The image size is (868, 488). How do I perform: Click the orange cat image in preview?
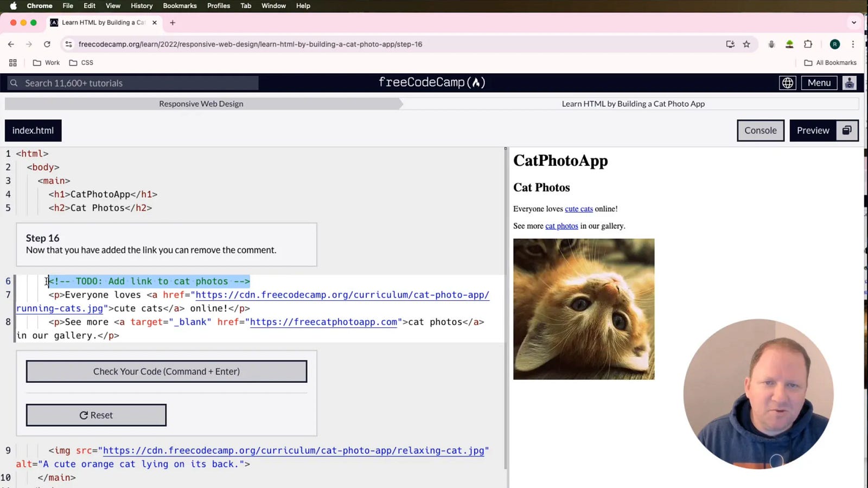tap(584, 309)
